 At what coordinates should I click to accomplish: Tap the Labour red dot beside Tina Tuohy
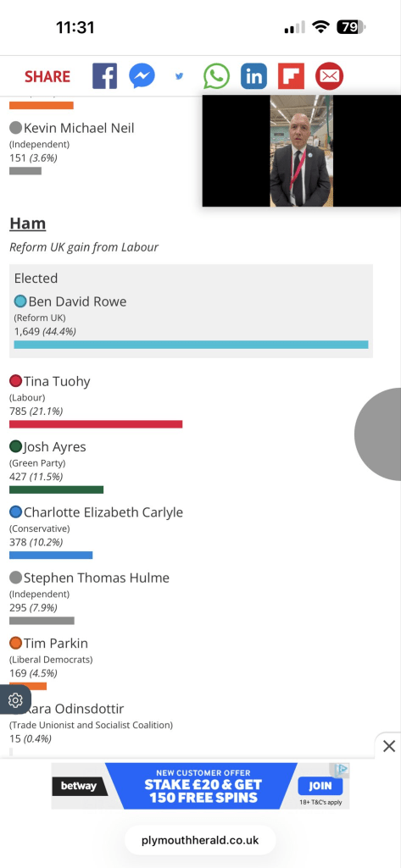[x=15, y=381]
